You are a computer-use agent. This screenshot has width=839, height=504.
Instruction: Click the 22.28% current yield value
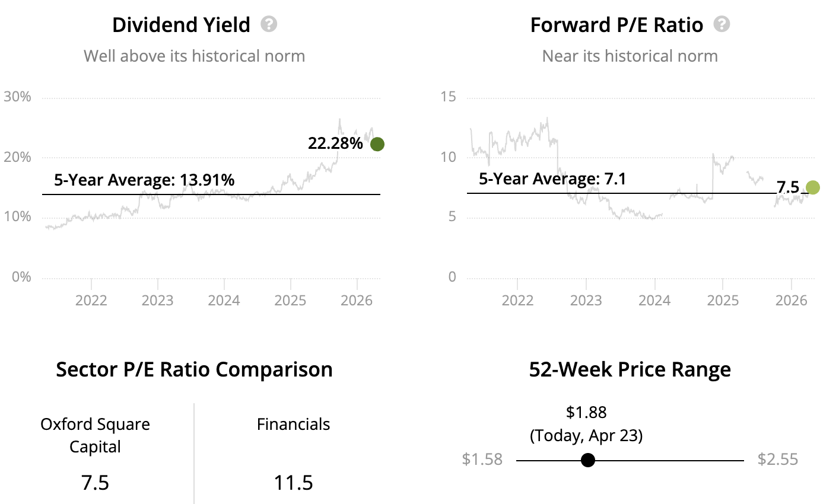pos(335,143)
